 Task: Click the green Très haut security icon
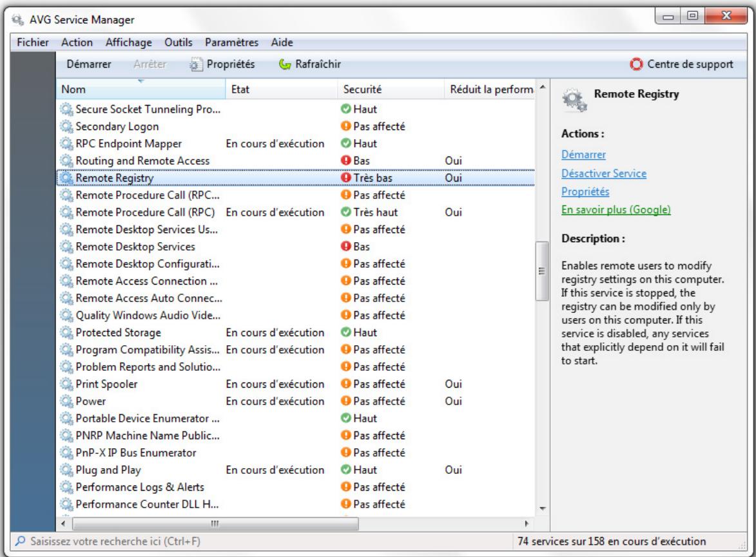point(345,212)
